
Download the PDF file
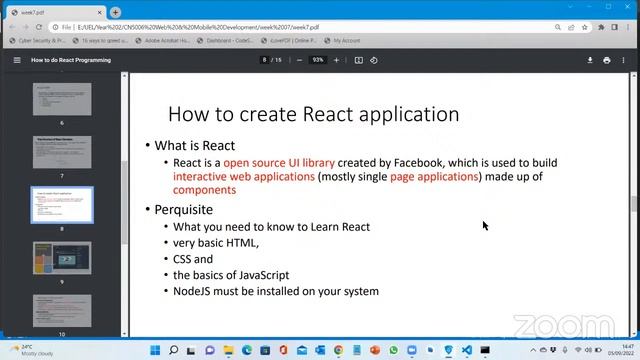(590, 60)
